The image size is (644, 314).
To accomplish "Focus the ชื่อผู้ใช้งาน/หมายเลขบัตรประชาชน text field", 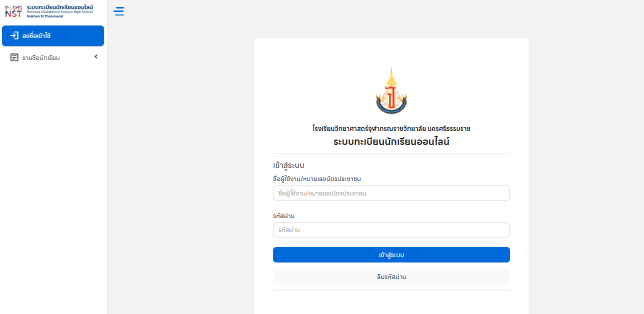I will [x=391, y=193].
